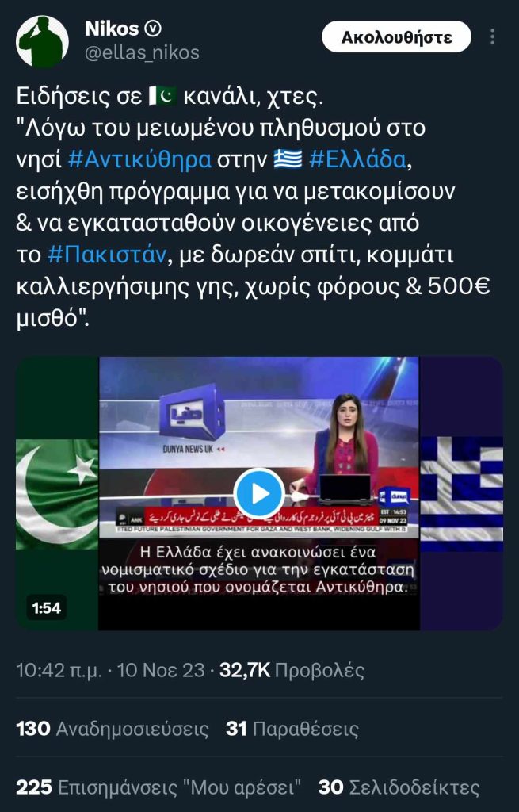Open the tweet timestamp 10:42 π.μ.
The height and width of the screenshot is (812, 519).
[59, 670]
